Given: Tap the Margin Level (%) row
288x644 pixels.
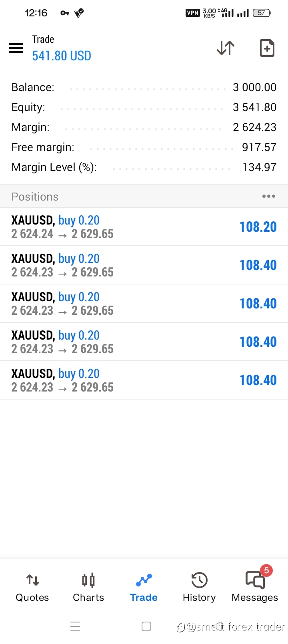Looking at the screenshot, I should [x=144, y=167].
